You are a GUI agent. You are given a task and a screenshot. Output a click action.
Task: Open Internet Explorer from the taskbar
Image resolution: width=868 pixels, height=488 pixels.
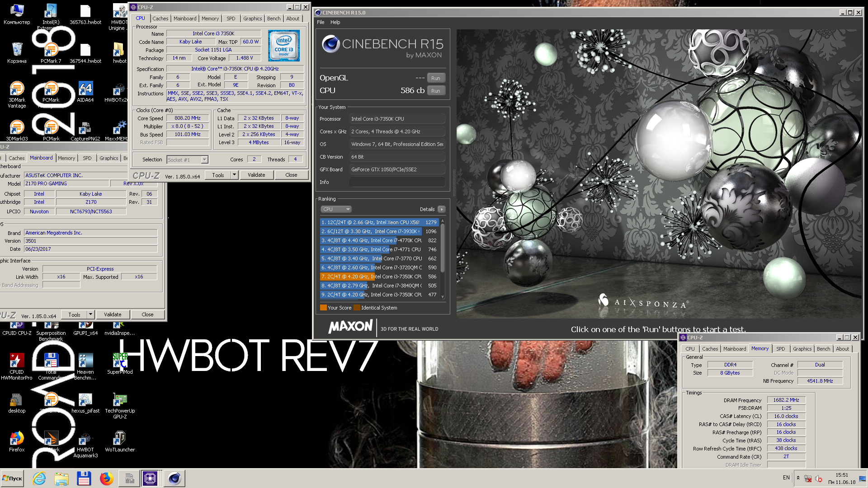(x=39, y=478)
